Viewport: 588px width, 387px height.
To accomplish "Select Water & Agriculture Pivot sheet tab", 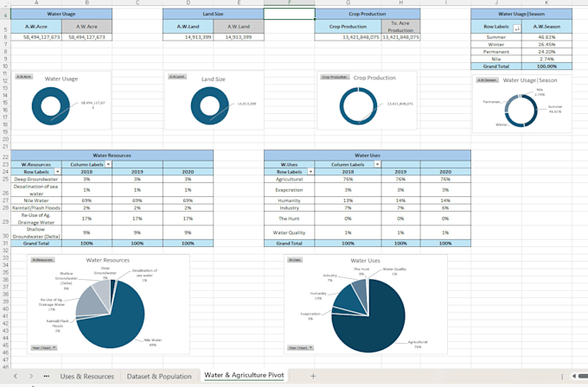I will coord(244,375).
